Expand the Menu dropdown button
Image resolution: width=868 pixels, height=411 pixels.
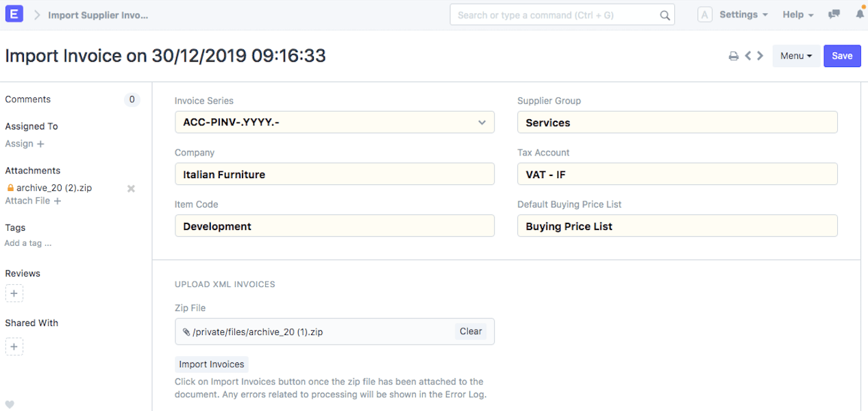tap(795, 56)
